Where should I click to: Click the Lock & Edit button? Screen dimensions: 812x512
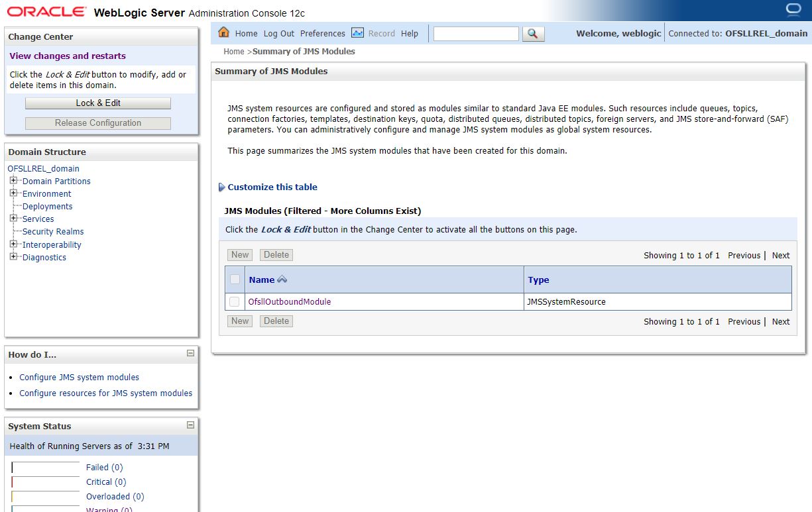click(x=98, y=103)
